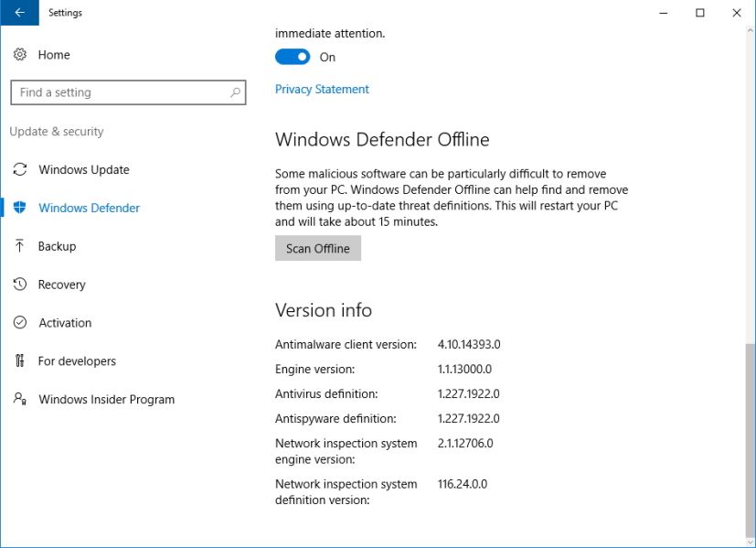Click the Update & security label
756x548 pixels.
point(57,132)
